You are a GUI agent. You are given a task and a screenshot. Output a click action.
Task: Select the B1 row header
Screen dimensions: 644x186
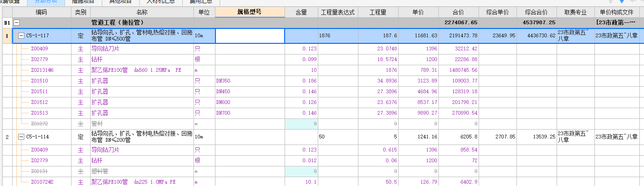(x=7, y=22)
